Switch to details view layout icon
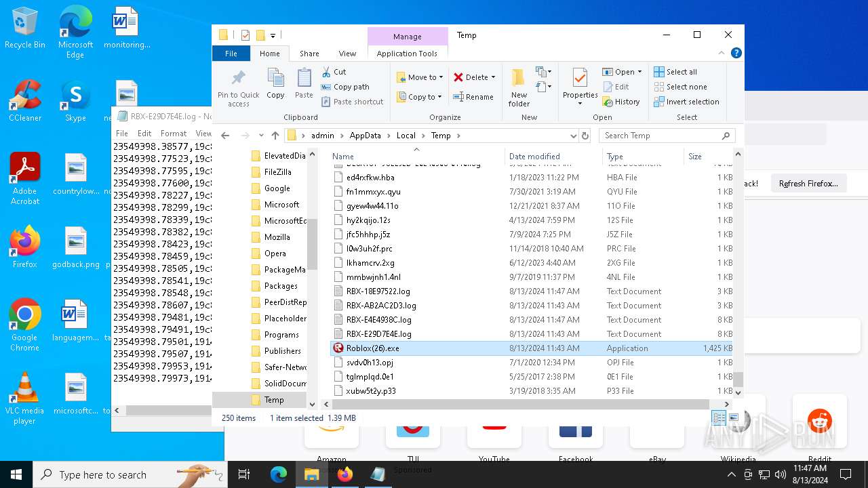Image resolution: width=868 pixels, height=488 pixels. pos(719,418)
